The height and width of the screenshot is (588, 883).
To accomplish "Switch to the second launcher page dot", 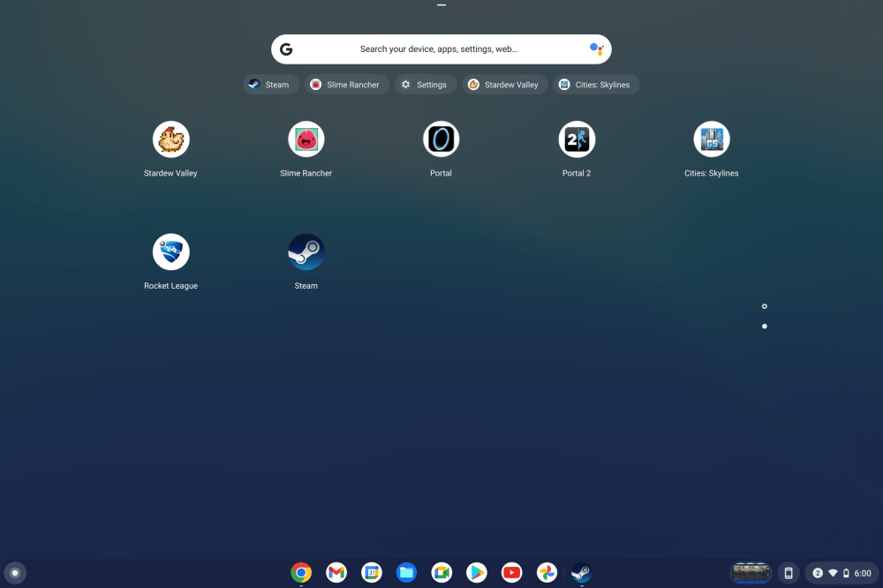I will (764, 327).
